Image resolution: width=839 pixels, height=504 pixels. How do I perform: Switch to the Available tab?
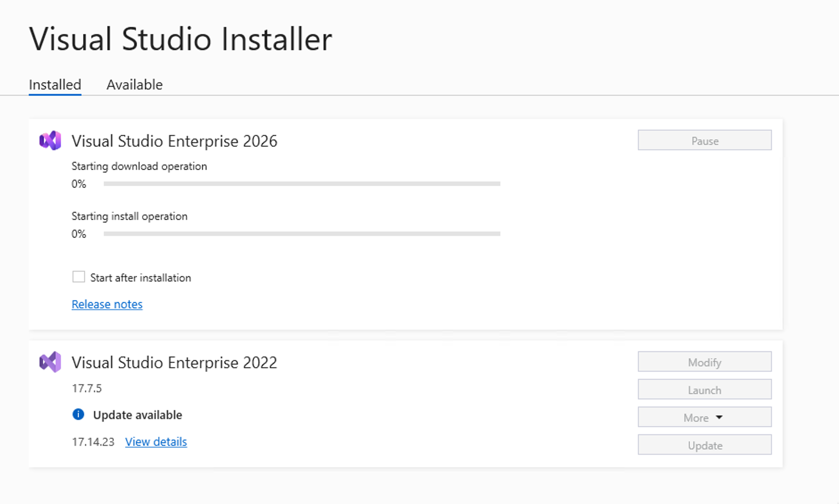pyautogui.click(x=134, y=84)
